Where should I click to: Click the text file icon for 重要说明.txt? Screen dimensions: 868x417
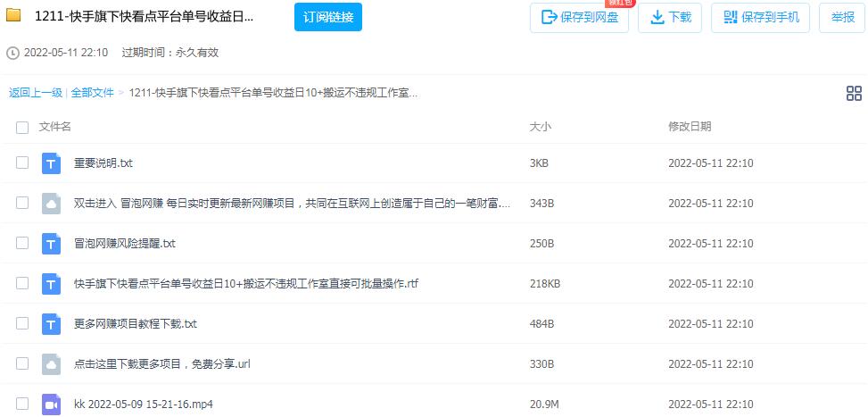[x=51, y=163]
